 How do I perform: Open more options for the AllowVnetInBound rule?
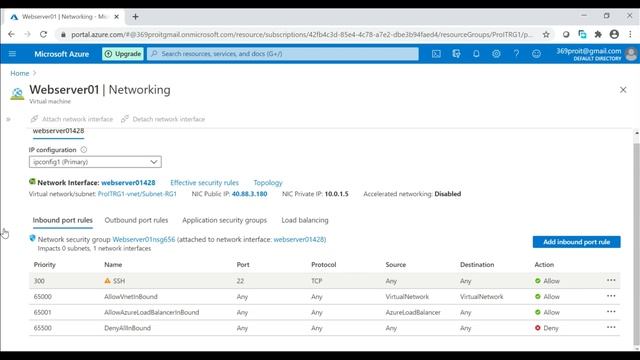(x=611, y=296)
